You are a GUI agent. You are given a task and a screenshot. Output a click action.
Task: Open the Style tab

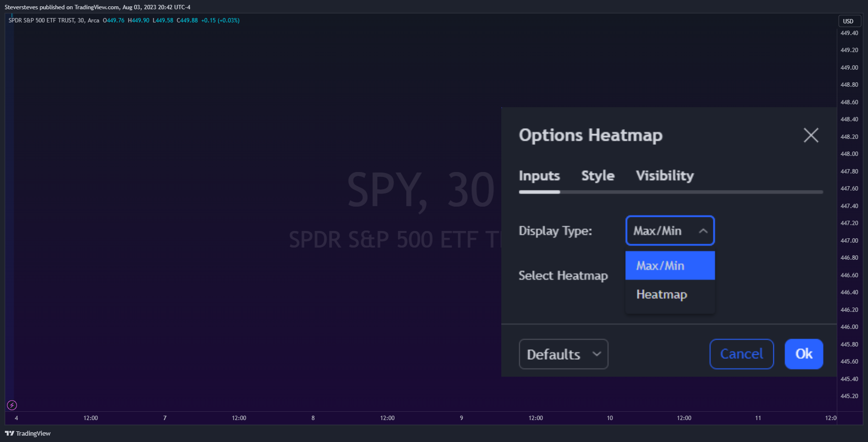pos(598,175)
